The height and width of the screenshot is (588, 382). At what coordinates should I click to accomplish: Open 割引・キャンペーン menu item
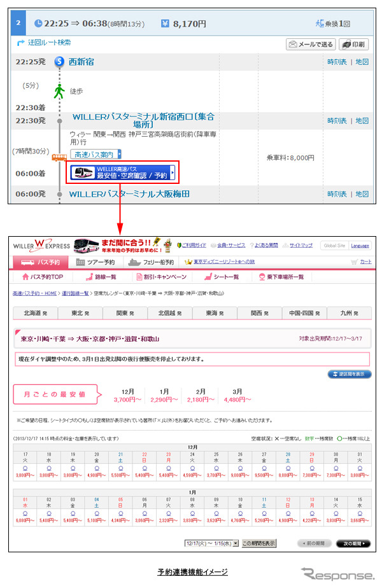[161, 277]
